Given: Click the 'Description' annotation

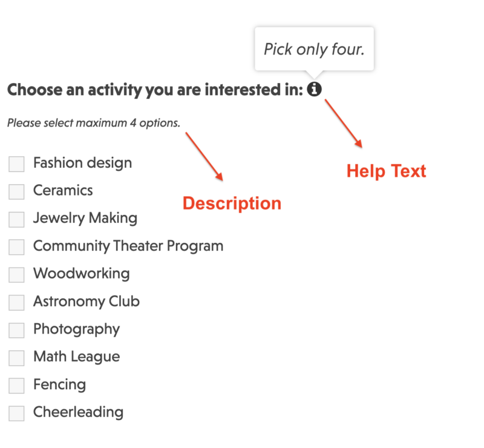Looking at the screenshot, I should 232,203.
